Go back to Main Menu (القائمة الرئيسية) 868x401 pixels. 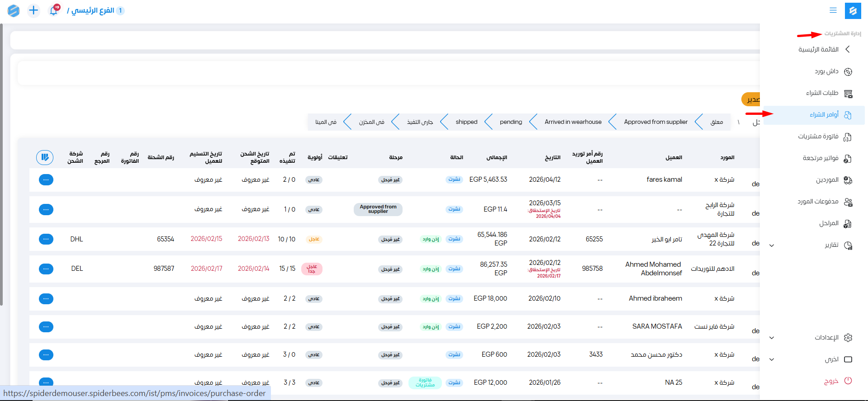818,49
